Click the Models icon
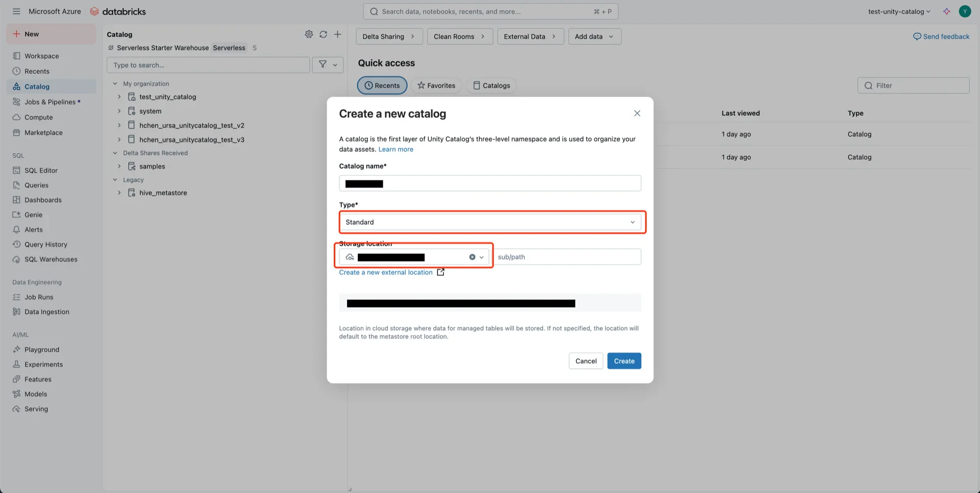980x493 pixels. point(16,394)
